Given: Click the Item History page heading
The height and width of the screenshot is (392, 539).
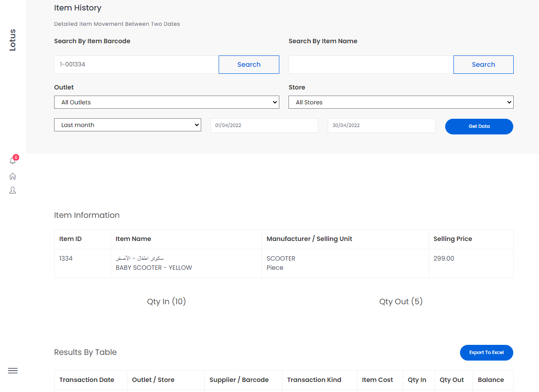Looking at the screenshot, I should tap(78, 8).
